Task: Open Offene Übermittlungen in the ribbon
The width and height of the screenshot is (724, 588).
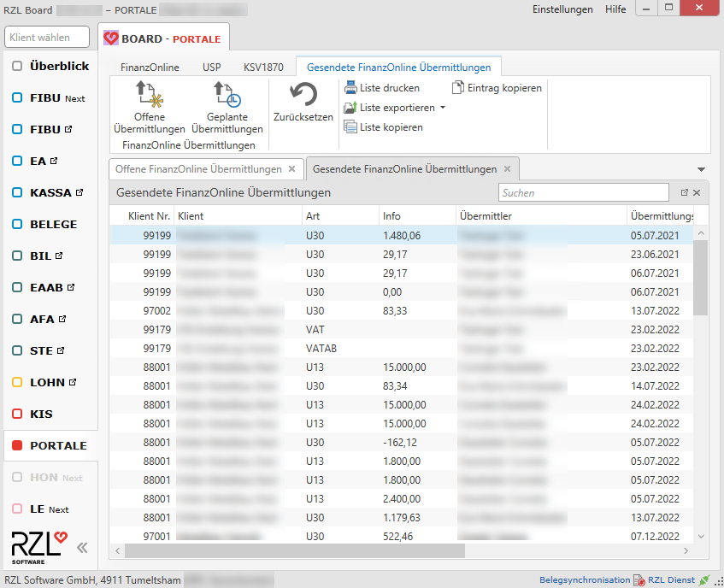Action: pyautogui.click(x=149, y=96)
